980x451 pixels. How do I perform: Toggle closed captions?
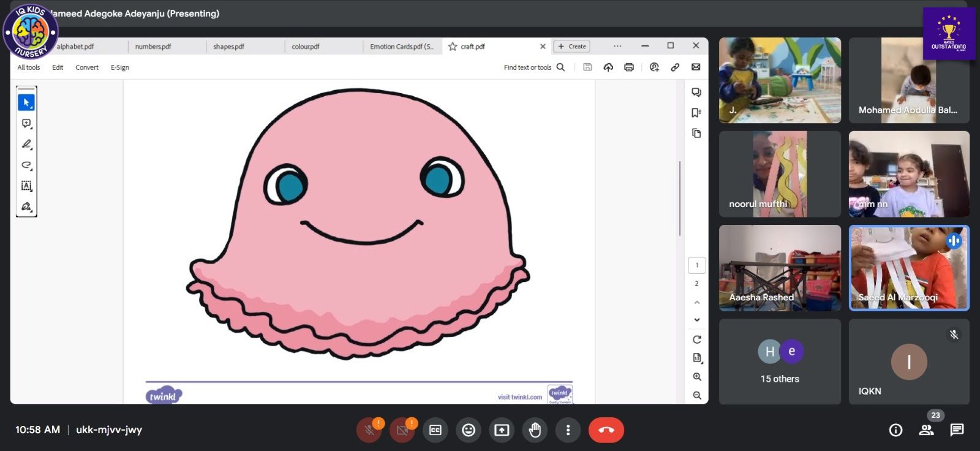[x=435, y=430]
